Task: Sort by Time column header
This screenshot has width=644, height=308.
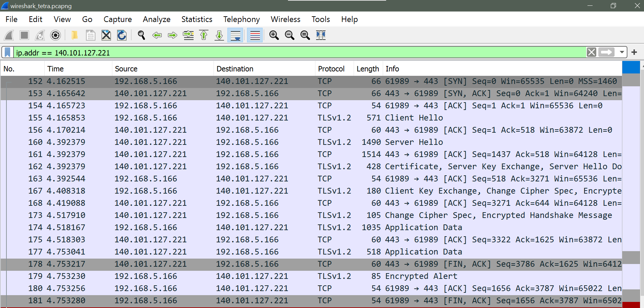Action: coord(78,69)
